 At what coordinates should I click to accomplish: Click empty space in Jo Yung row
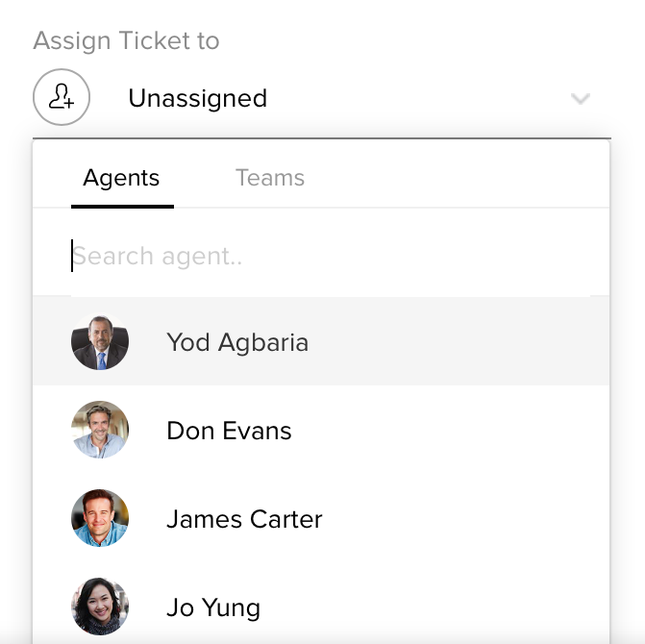click(461, 607)
